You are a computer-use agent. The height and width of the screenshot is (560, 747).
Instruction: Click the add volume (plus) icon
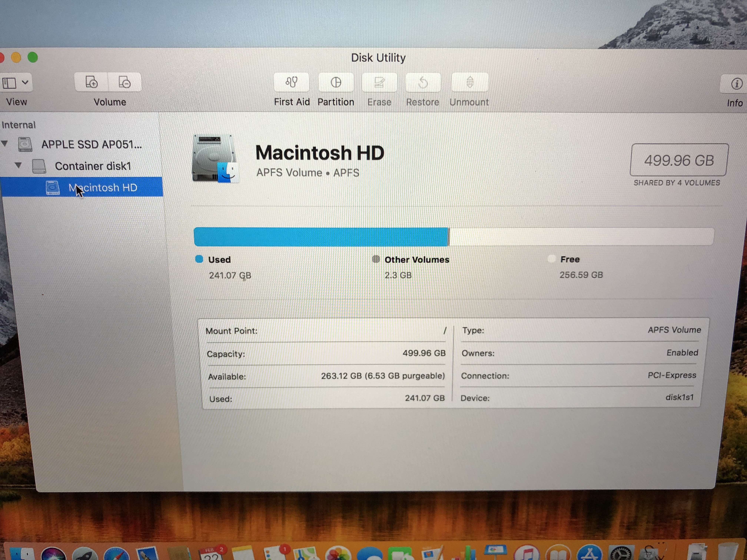coord(91,82)
